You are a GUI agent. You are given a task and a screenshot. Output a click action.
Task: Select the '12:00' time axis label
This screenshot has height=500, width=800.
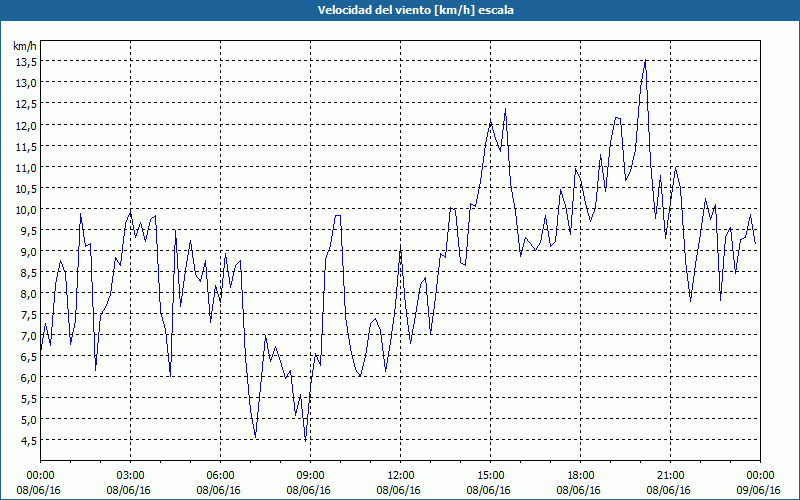click(401, 477)
